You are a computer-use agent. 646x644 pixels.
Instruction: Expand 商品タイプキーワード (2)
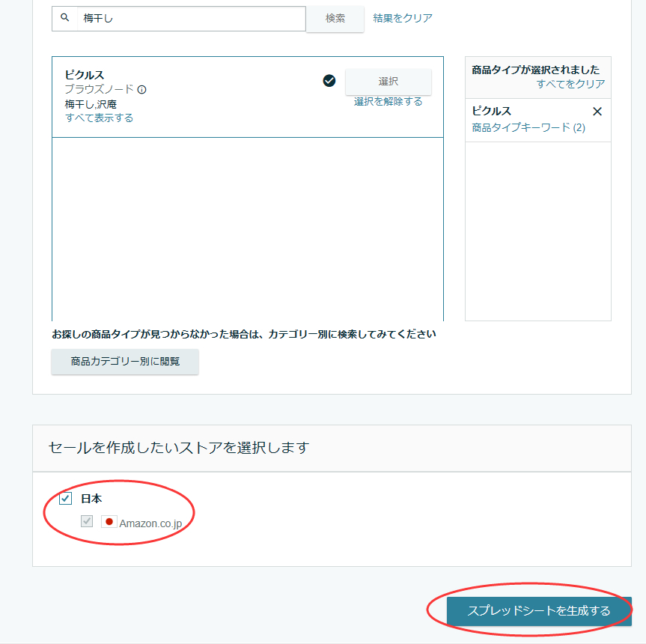(528, 127)
